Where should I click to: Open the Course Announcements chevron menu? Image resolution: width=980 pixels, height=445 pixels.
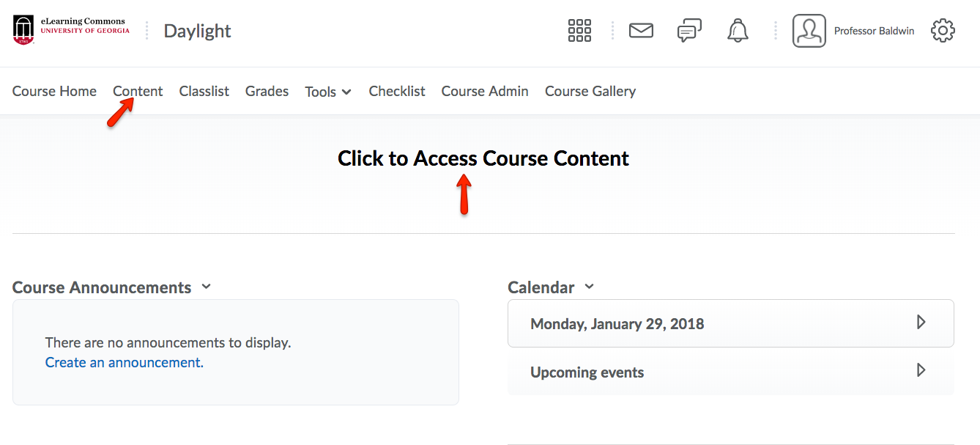(206, 287)
